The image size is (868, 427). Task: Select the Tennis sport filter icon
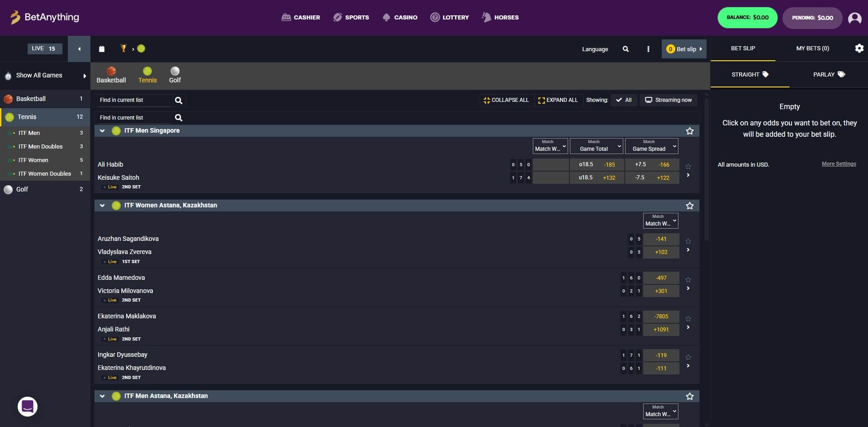tap(147, 71)
